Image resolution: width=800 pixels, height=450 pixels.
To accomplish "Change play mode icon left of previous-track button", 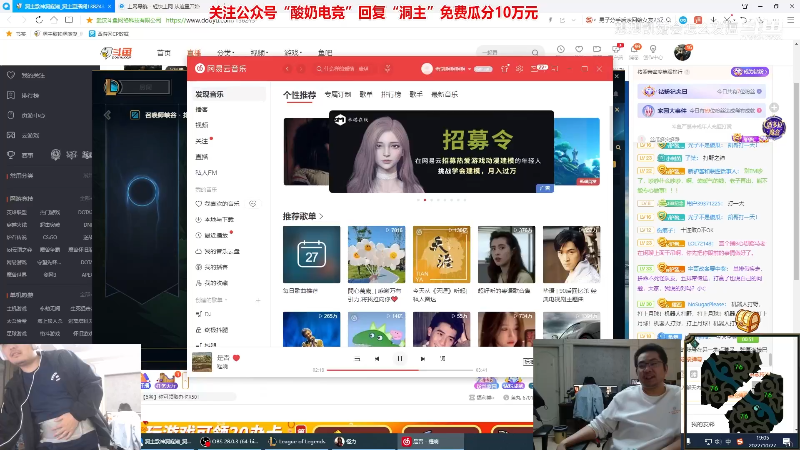I will click(357, 359).
